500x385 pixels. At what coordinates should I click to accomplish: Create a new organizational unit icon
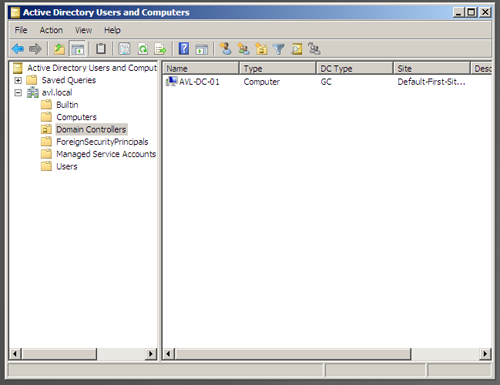[x=261, y=49]
